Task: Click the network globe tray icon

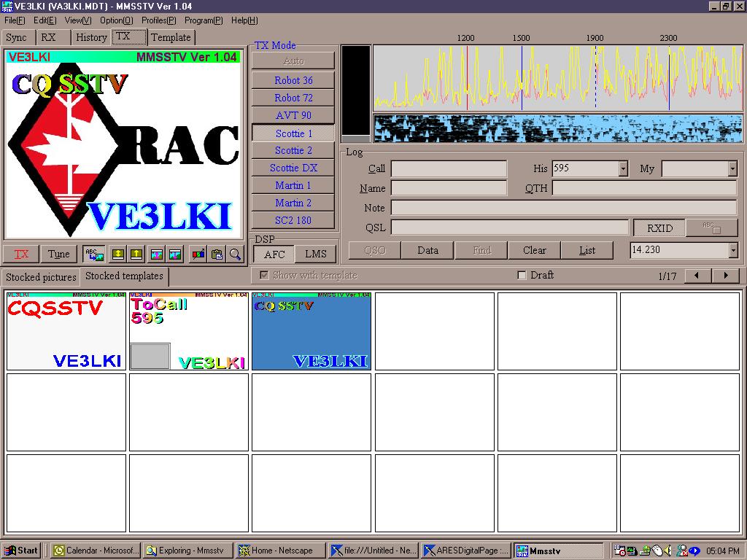Action: click(x=645, y=551)
